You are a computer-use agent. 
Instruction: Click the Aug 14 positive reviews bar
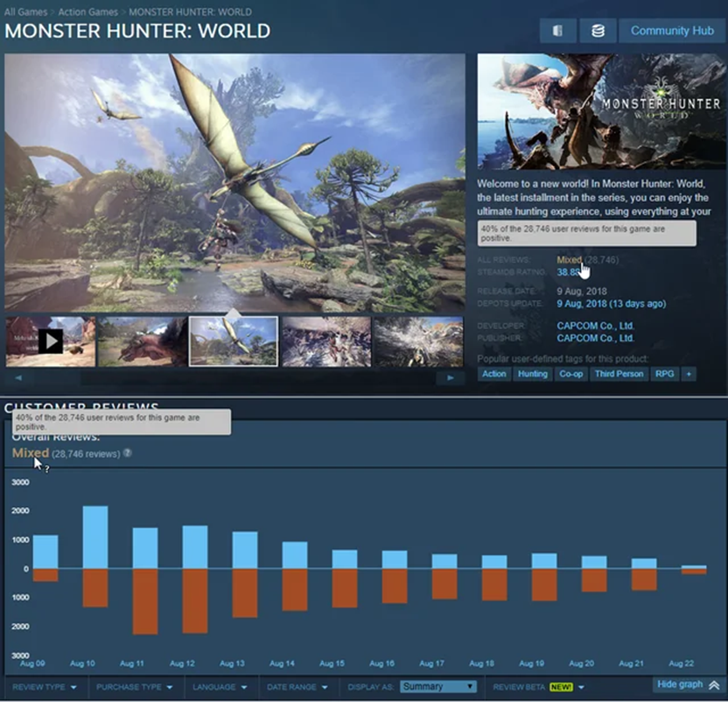pos(295,555)
